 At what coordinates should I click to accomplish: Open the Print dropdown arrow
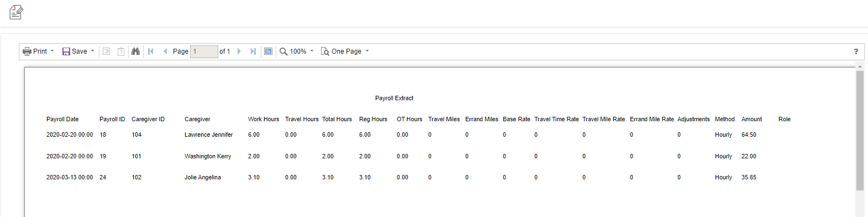pos(52,51)
